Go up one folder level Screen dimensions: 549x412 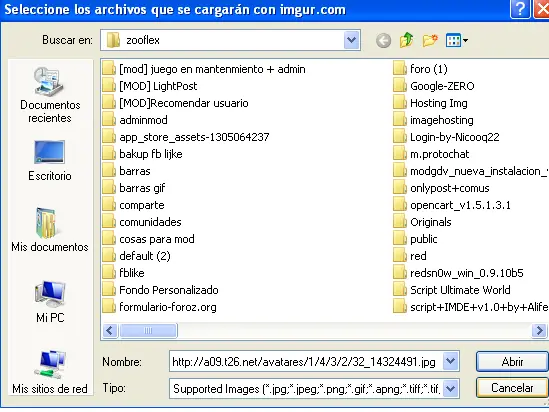(x=406, y=40)
